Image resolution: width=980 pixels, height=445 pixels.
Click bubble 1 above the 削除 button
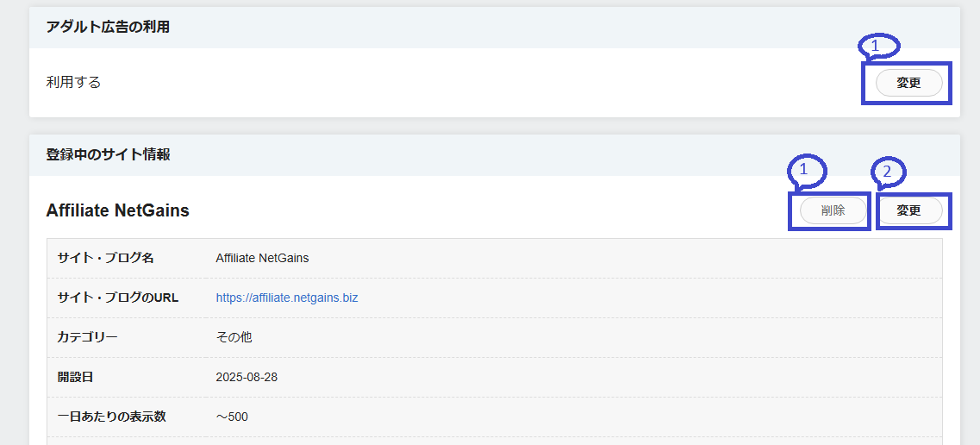(807, 171)
